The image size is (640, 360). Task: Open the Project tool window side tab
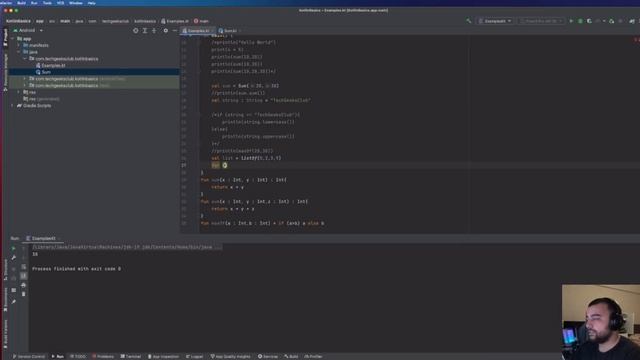5,37
